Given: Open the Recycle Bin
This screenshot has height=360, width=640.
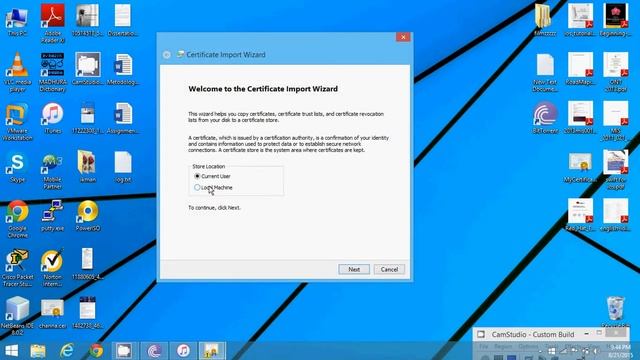Looking at the screenshot, I should tap(616, 312).
